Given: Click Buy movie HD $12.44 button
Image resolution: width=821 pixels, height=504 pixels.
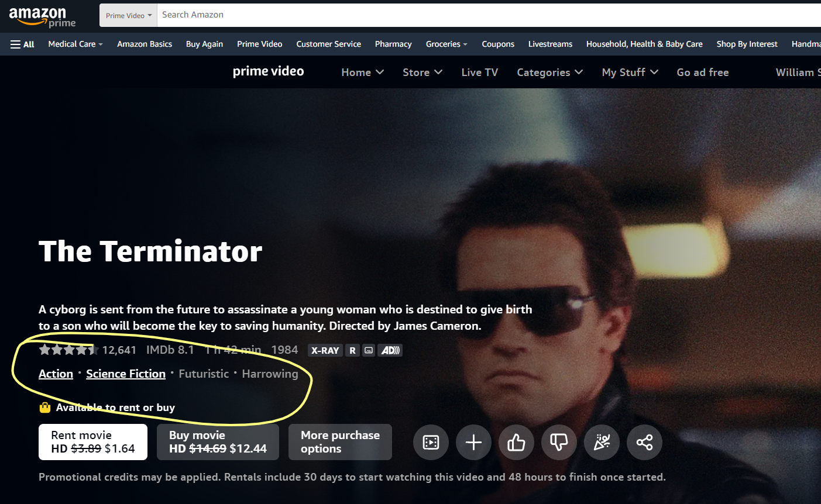Looking at the screenshot, I should click(x=218, y=442).
